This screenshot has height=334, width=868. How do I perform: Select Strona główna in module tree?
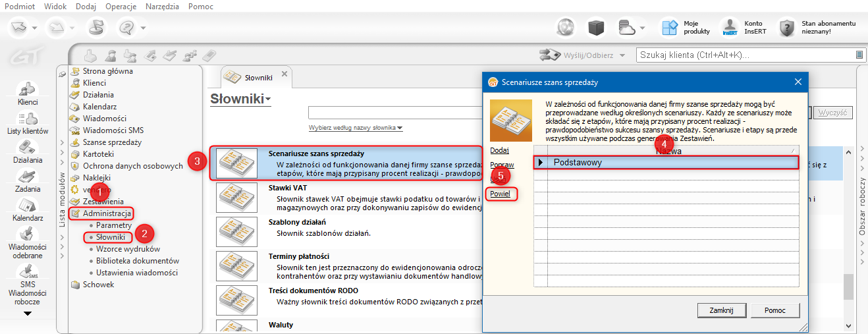click(108, 71)
